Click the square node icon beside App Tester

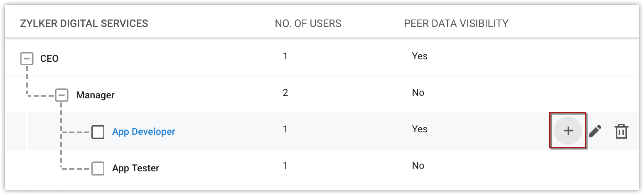[98, 168]
